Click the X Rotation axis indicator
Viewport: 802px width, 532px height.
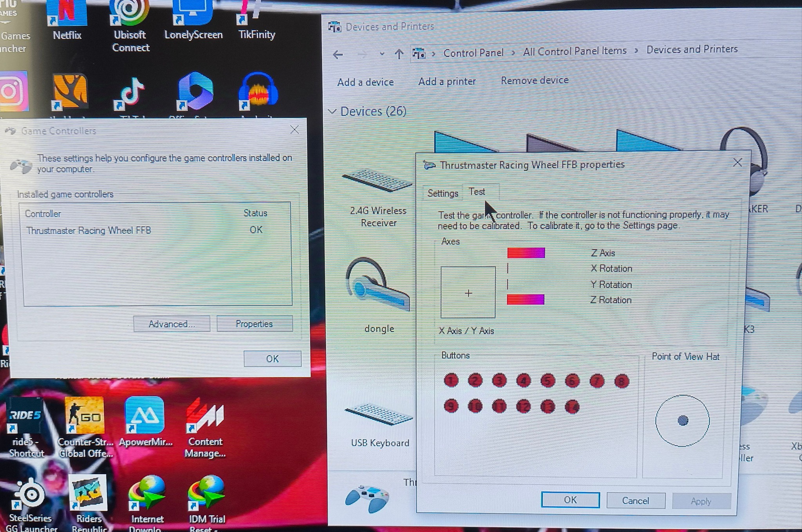coord(508,269)
